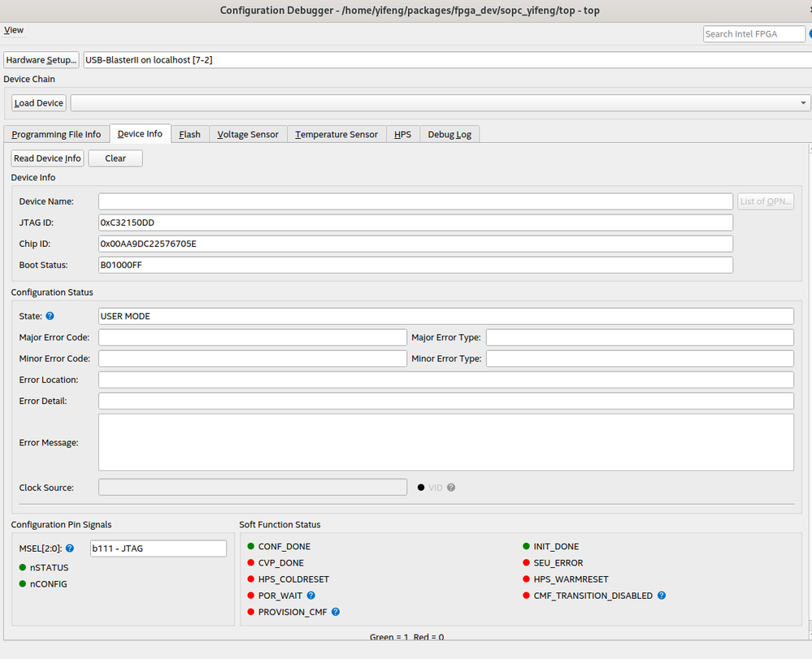The image size is (812, 659).
Task: Click the VID help icon
Action: (x=451, y=488)
